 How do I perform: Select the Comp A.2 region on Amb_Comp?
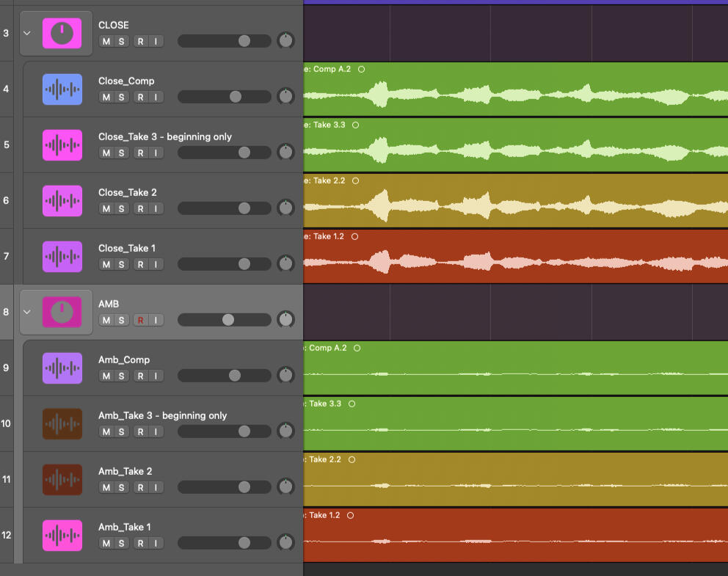[x=514, y=369]
